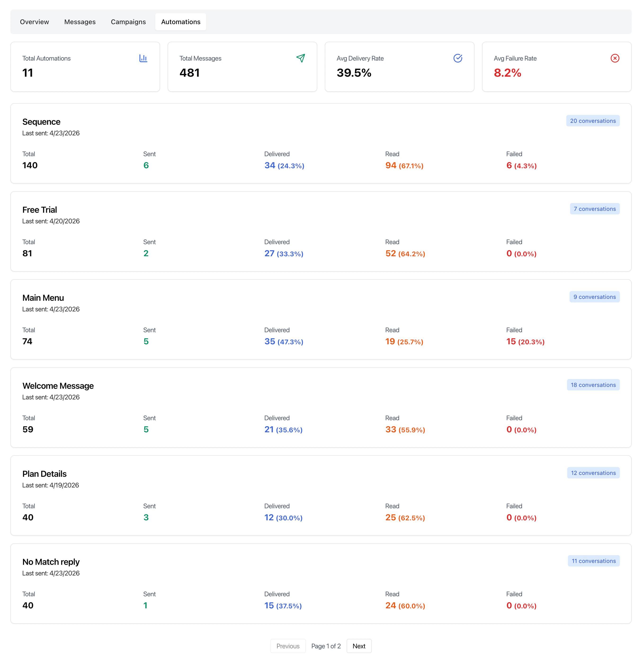This screenshot has height=672, width=643.
Task: Open the Messages tab
Action: tap(80, 22)
